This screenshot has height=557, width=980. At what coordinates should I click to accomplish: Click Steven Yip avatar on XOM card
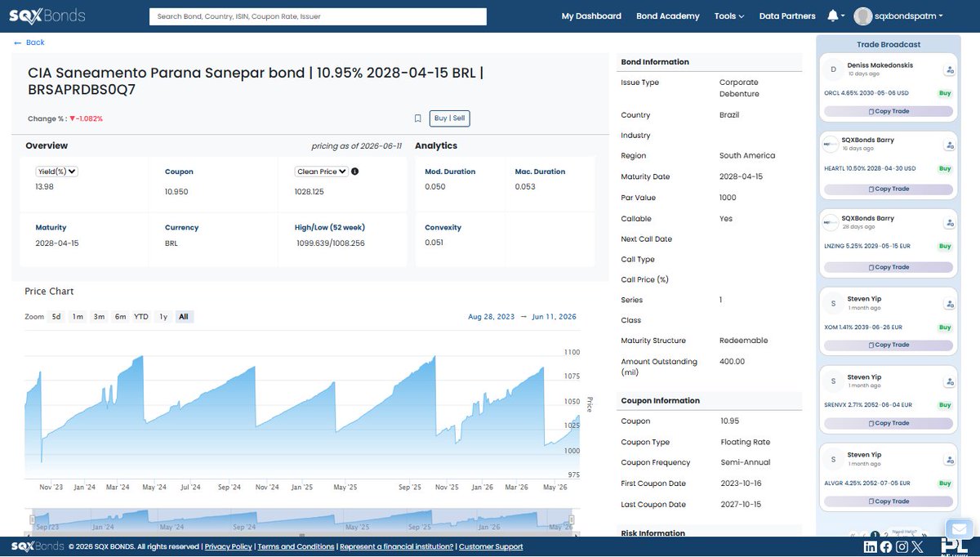[833, 303]
